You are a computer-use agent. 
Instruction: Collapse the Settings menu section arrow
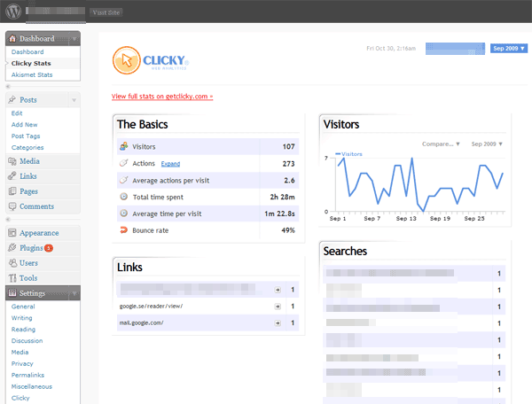(74, 293)
